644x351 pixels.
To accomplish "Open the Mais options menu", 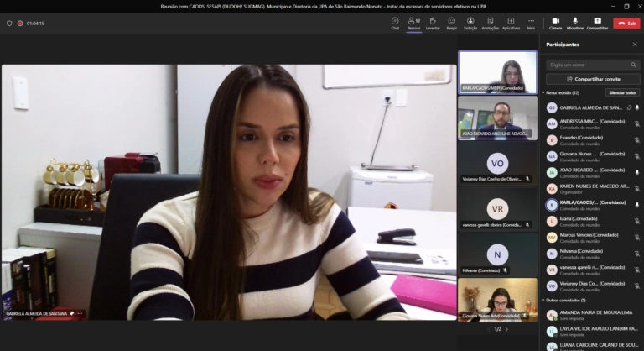I will [x=531, y=22].
